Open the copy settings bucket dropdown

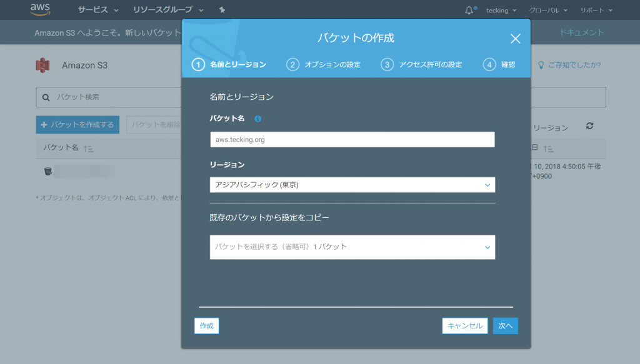[352, 247]
